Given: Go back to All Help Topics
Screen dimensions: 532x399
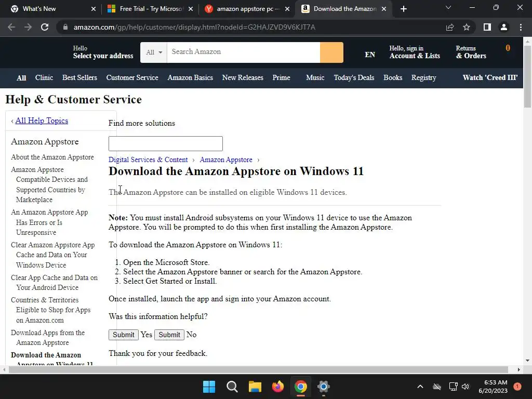Looking at the screenshot, I should pyautogui.click(x=42, y=121).
